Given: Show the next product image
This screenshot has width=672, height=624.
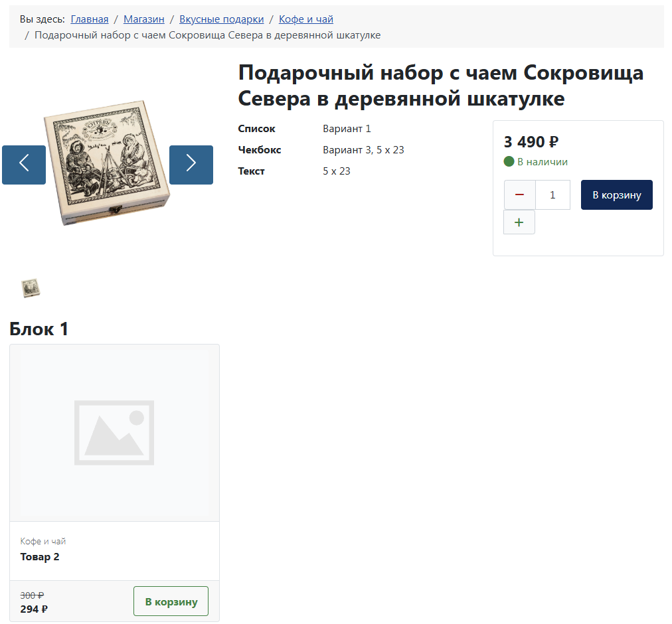Looking at the screenshot, I should [x=191, y=165].
